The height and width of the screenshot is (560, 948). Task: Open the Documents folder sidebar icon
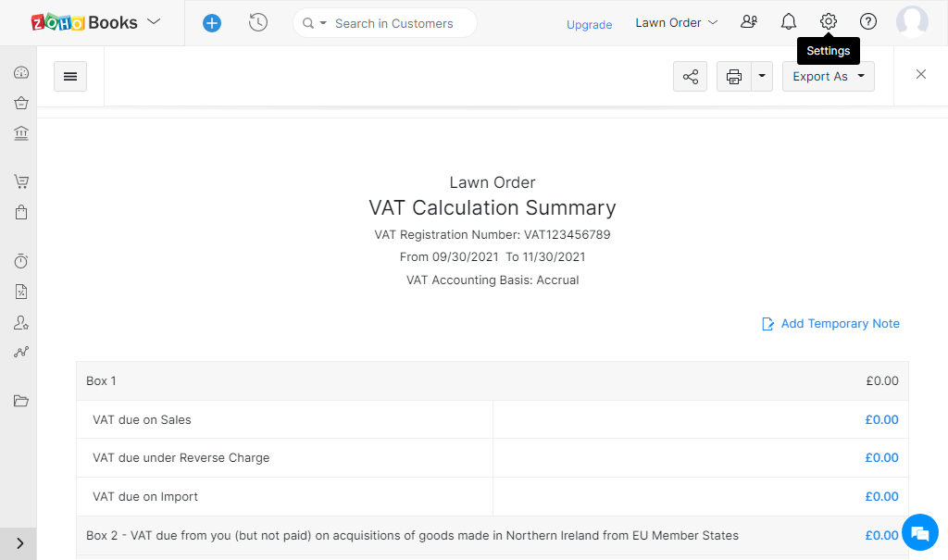pyautogui.click(x=21, y=401)
